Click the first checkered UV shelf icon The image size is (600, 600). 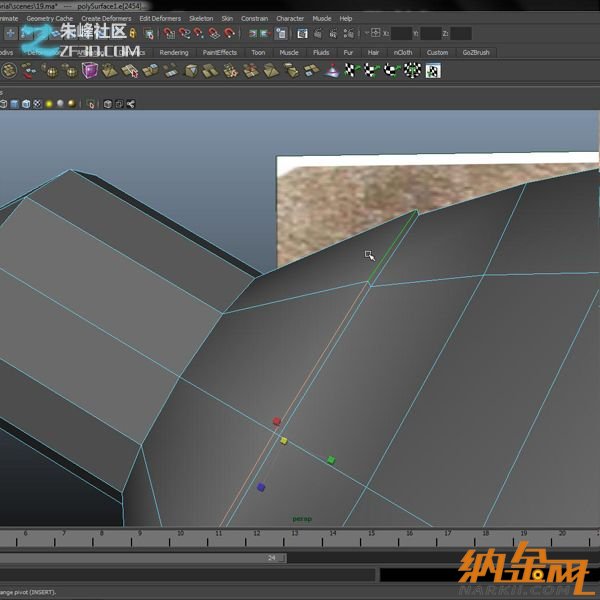[x=351, y=70]
